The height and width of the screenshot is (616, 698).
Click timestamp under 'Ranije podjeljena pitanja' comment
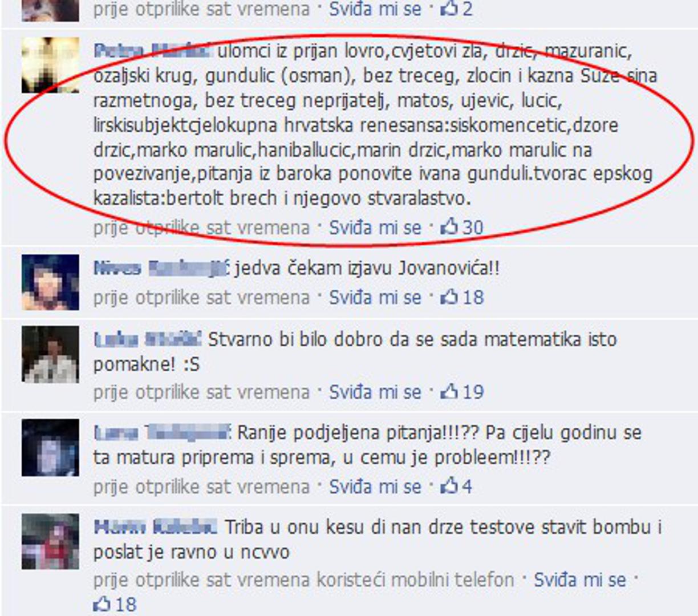click(x=201, y=487)
